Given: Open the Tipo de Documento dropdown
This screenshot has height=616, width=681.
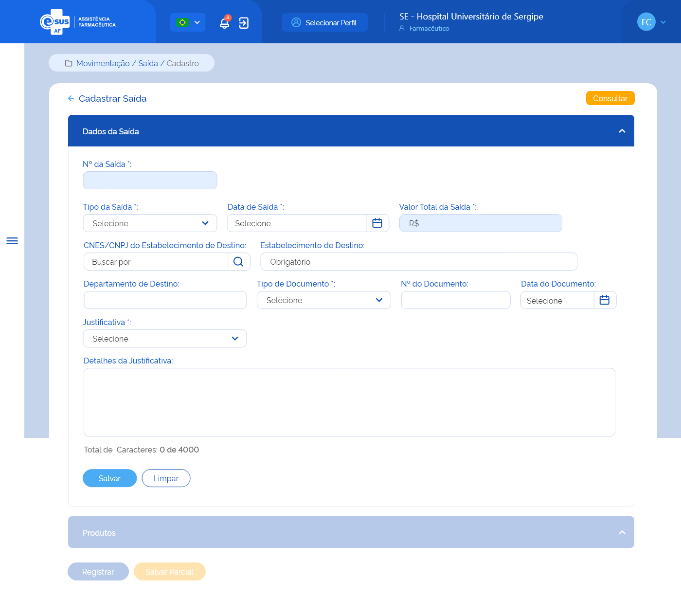Looking at the screenshot, I should pyautogui.click(x=324, y=300).
